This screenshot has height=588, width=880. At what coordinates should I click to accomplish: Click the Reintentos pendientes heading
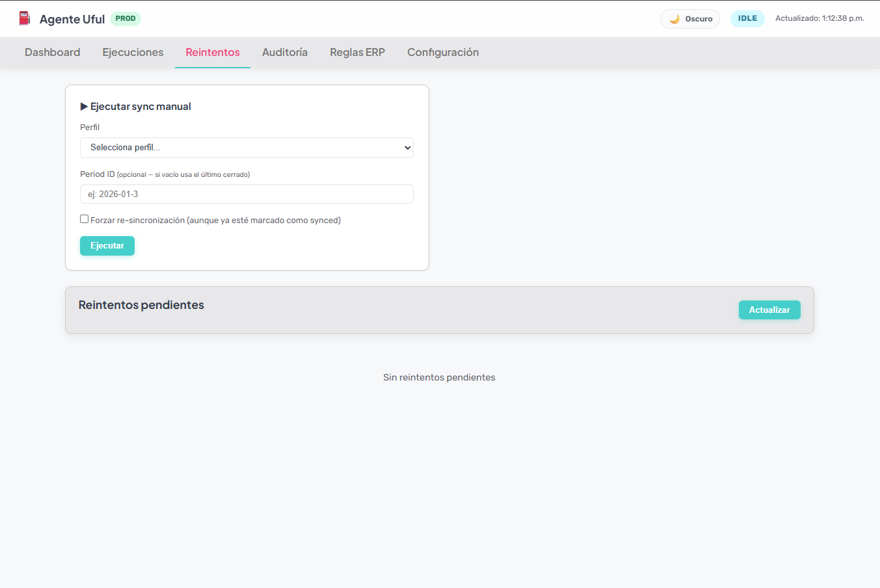(x=141, y=305)
